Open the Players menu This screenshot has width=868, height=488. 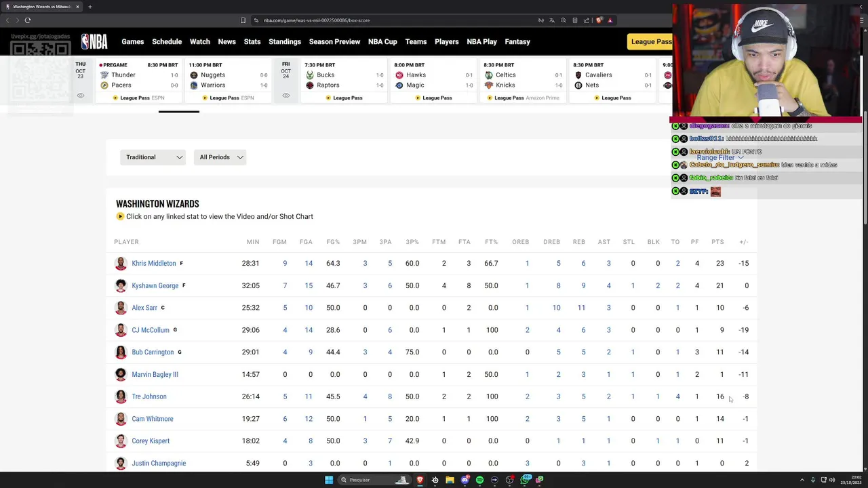(447, 42)
